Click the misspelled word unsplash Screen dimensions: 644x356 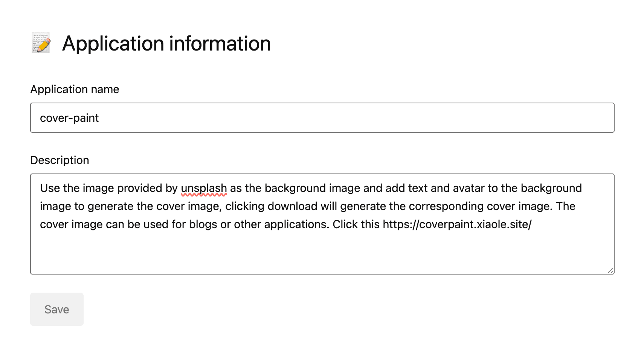click(x=204, y=188)
